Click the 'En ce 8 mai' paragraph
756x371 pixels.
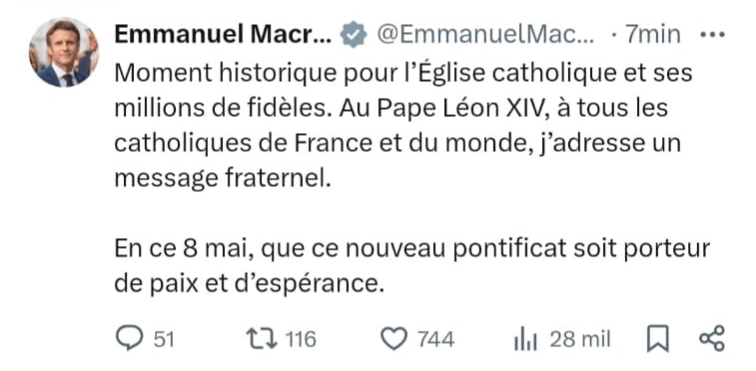point(412,266)
